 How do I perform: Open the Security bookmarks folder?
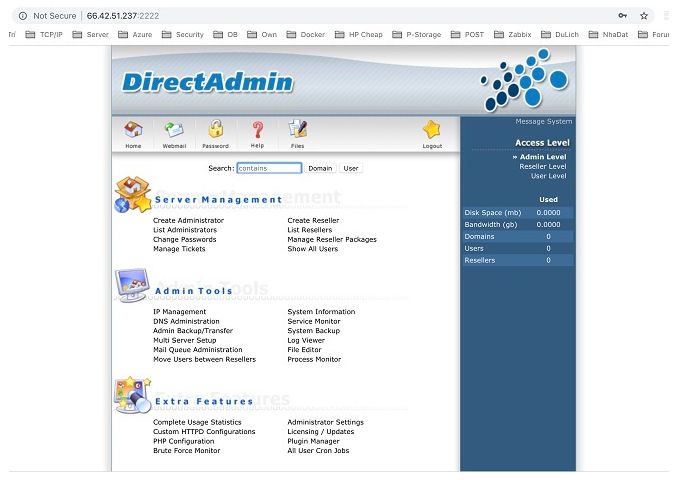point(183,35)
